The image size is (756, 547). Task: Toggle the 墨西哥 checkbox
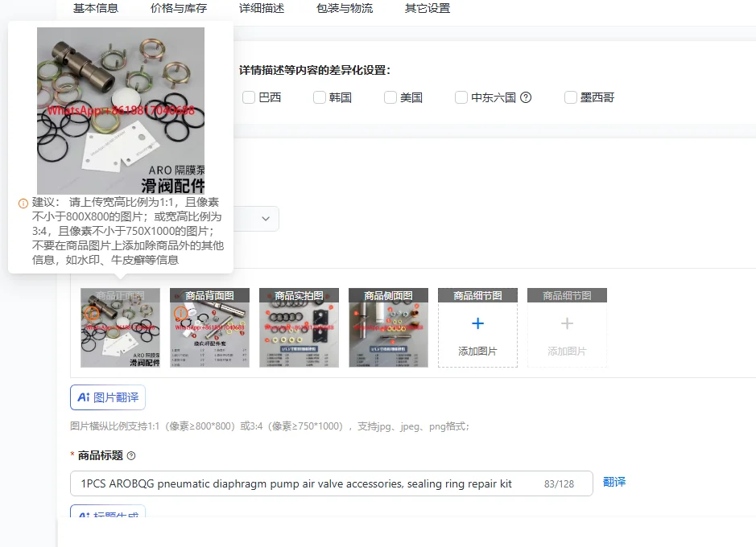(571, 97)
